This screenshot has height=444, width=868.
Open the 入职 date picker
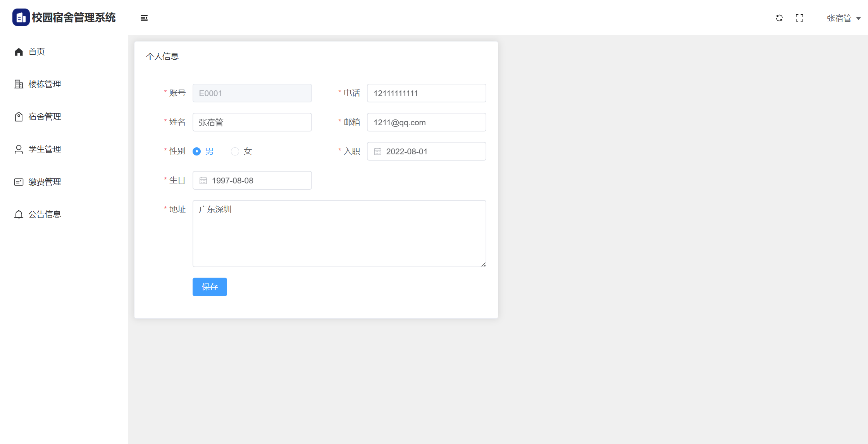point(426,151)
